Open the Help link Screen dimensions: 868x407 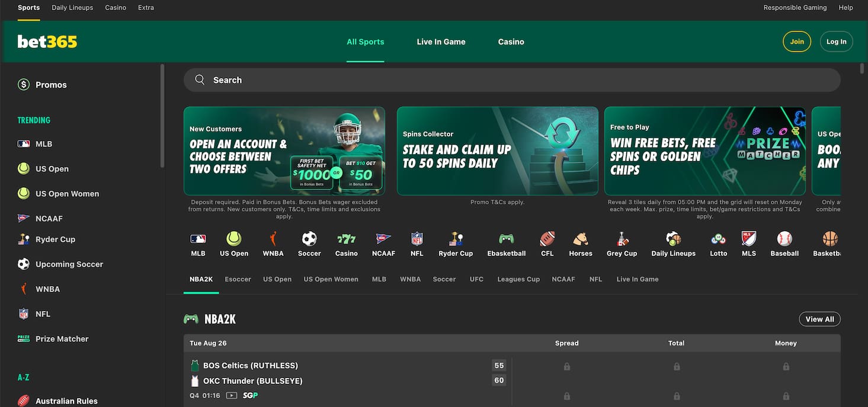pyautogui.click(x=845, y=8)
